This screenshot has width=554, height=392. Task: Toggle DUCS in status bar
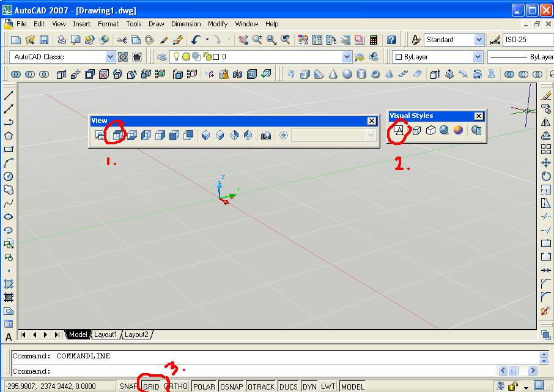click(x=288, y=386)
